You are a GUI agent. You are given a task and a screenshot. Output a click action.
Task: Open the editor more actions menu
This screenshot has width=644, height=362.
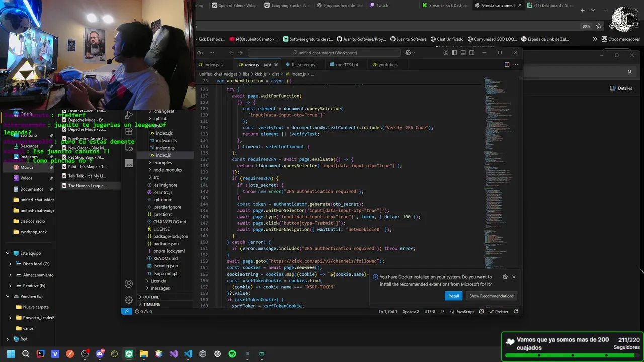pyautogui.click(x=515, y=64)
